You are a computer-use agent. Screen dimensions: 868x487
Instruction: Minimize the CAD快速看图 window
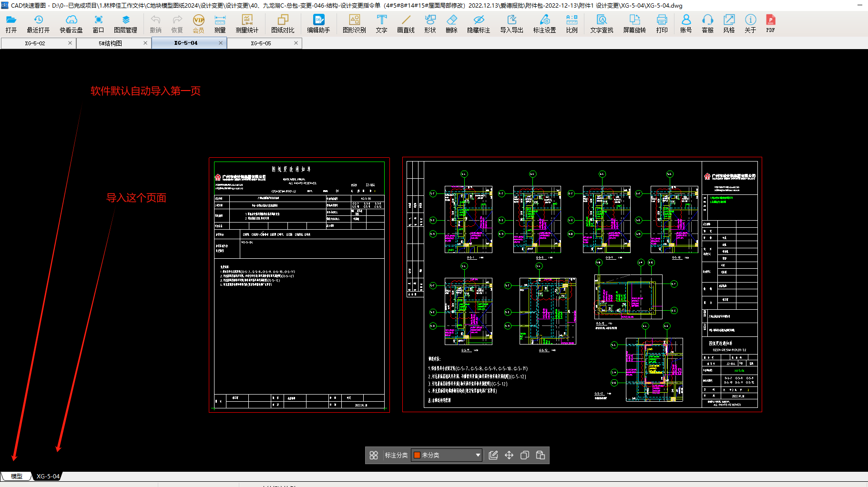[x=860, y=5]
